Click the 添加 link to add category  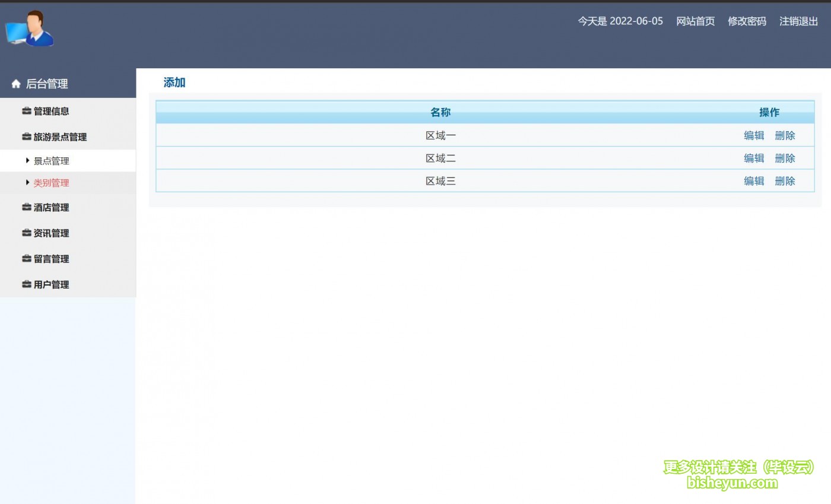click(175, 83)
